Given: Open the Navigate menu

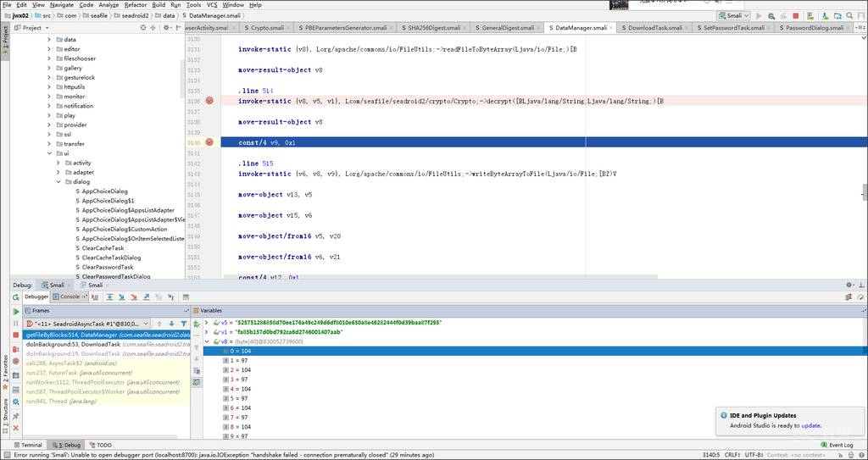Looking at the screenshot, I should (x=61, y=4).
